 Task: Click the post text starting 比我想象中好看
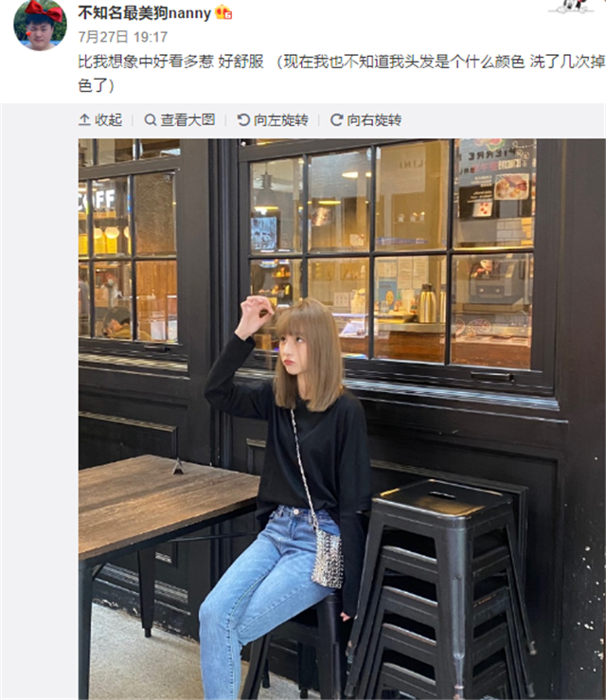point(342,62)
